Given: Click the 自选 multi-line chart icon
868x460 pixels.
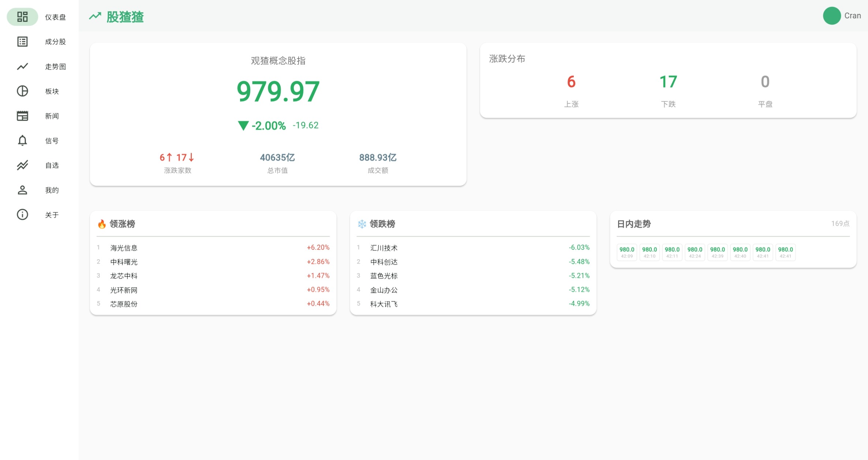Looking at the screenshot, I should tap(22, 165).
